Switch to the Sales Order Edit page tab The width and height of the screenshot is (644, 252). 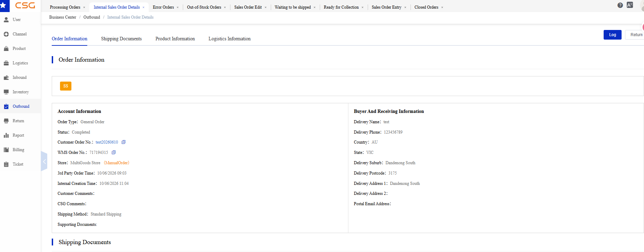tap(248, 7)
